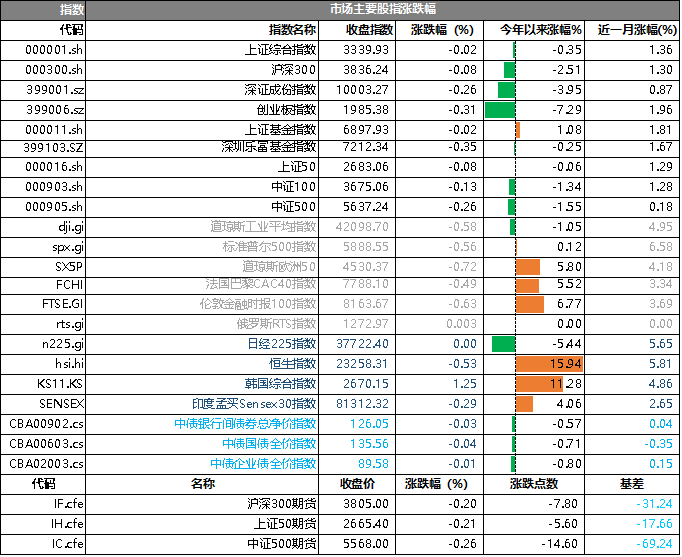The image size is (682, 557).
Task: Select closing value 81312.32
Action: point(362,404)
